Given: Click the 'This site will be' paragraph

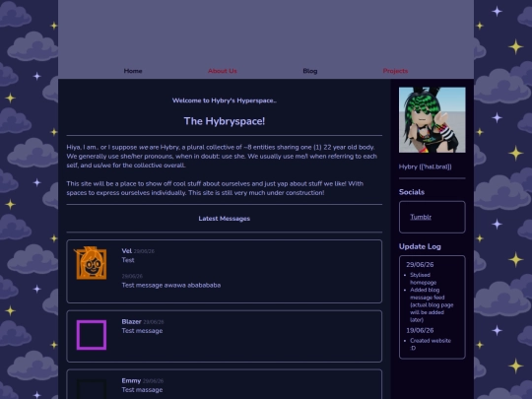Looking at the screenshot, I should 215,188.
